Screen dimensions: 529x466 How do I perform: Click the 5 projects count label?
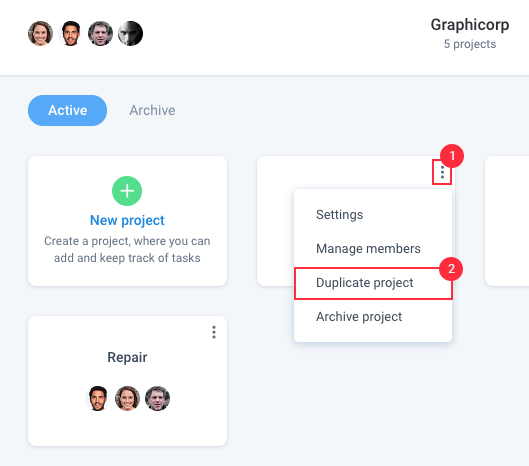point(470,44)
